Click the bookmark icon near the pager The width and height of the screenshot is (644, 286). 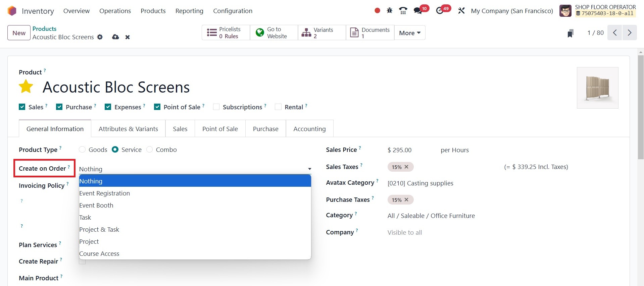click(570, 33)
